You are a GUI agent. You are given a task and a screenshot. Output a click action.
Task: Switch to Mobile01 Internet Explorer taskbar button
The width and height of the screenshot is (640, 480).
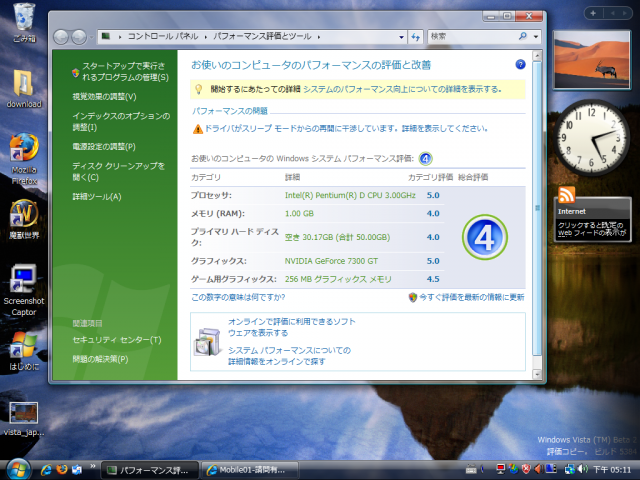250,470
